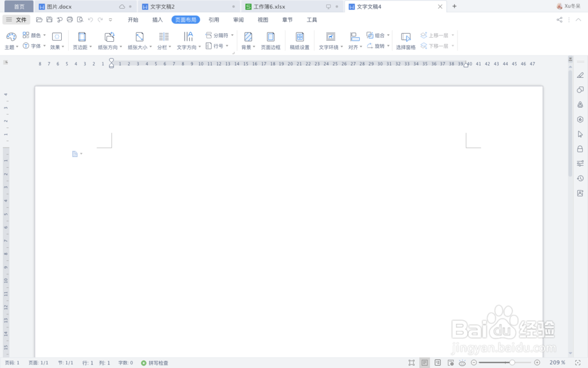This screenshot has height=368, width=588.
Task: Click the redo arrow icon
Action: point(100,19)
